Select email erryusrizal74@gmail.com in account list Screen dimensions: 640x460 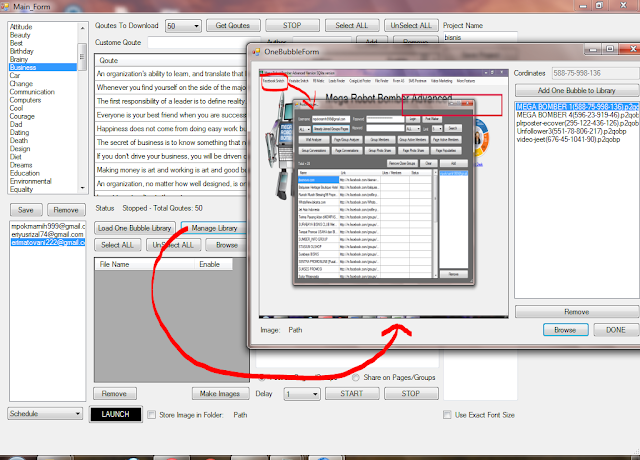click(48, 234)
